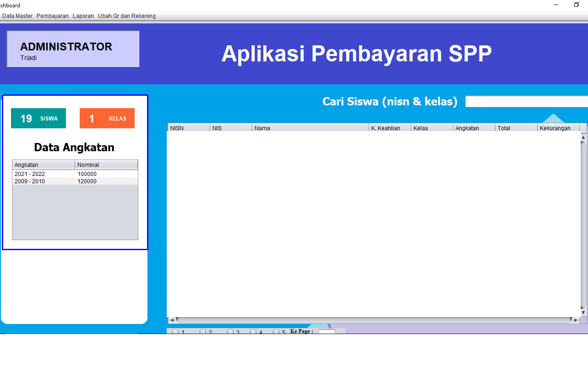Open the Data Master menu
588x384 pixels.
(17, 16)
